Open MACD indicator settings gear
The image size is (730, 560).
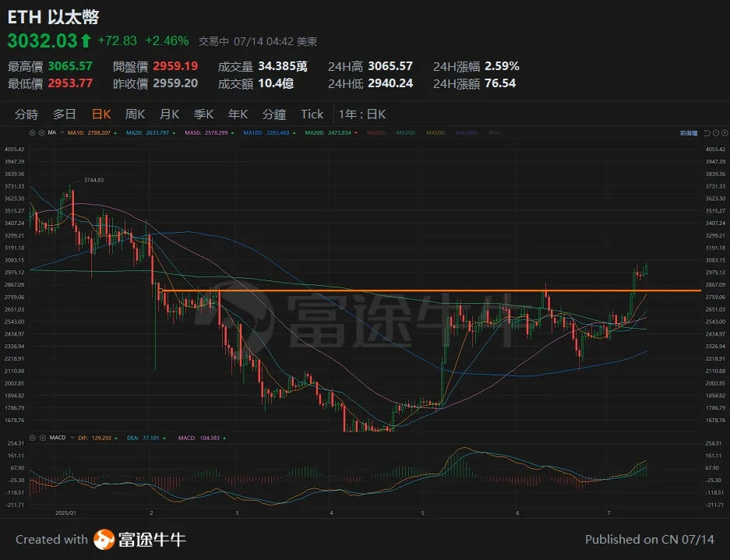click(x=33, y=438)
